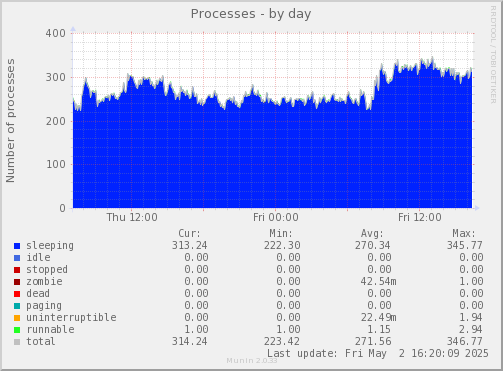Click the dead legend color swatch
This screenshot has height=371, width=503.
coord(17,294)
